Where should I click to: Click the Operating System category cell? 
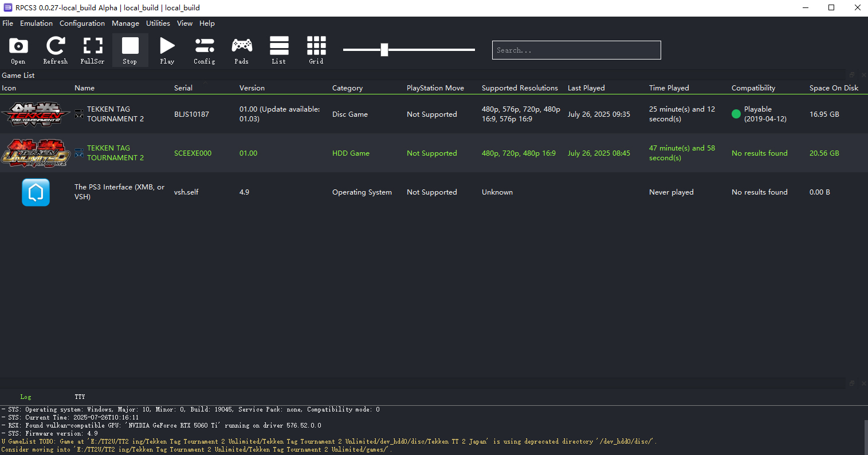(x=362, y=192)
